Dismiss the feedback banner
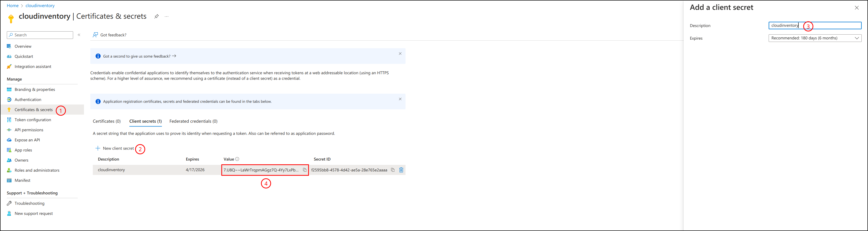Viewport: 868px width, 231px height. 400,54
